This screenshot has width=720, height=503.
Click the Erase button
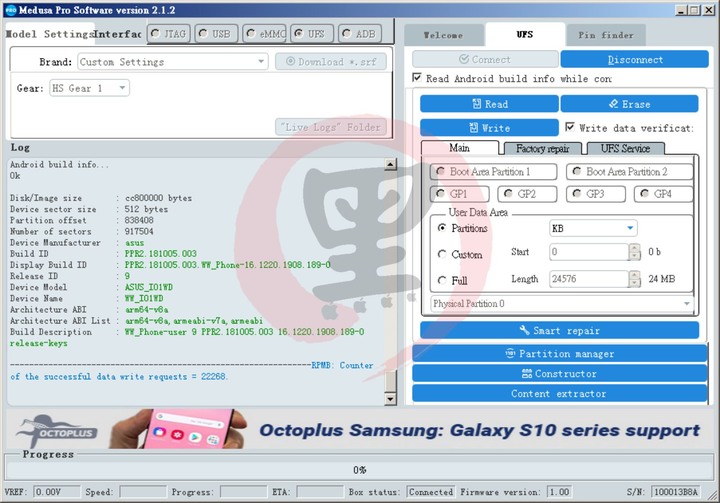point(629,104)
